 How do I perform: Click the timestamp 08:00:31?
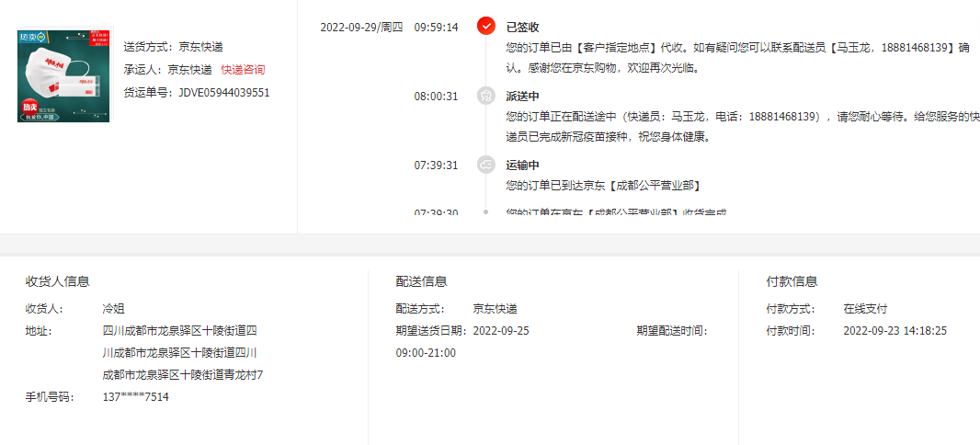[436, 97]
